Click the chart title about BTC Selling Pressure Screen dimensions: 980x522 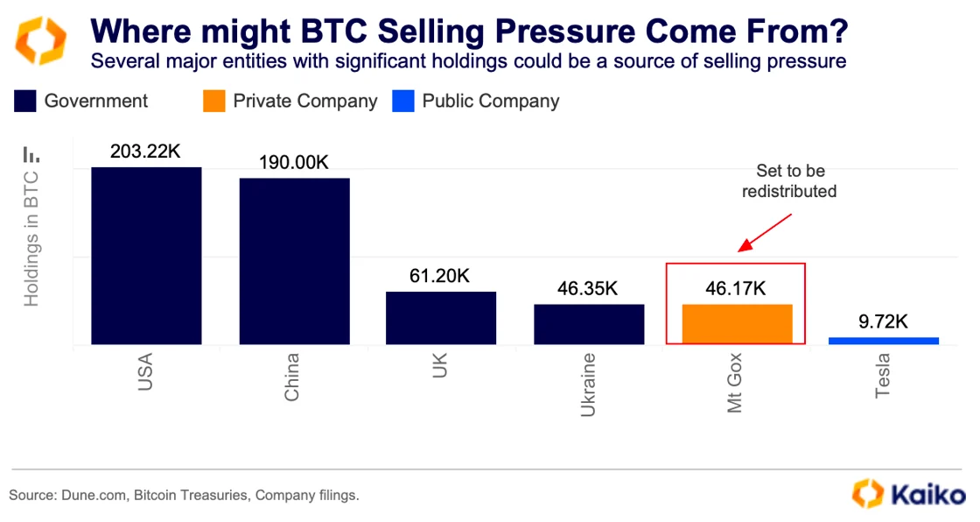click(469, 32)
